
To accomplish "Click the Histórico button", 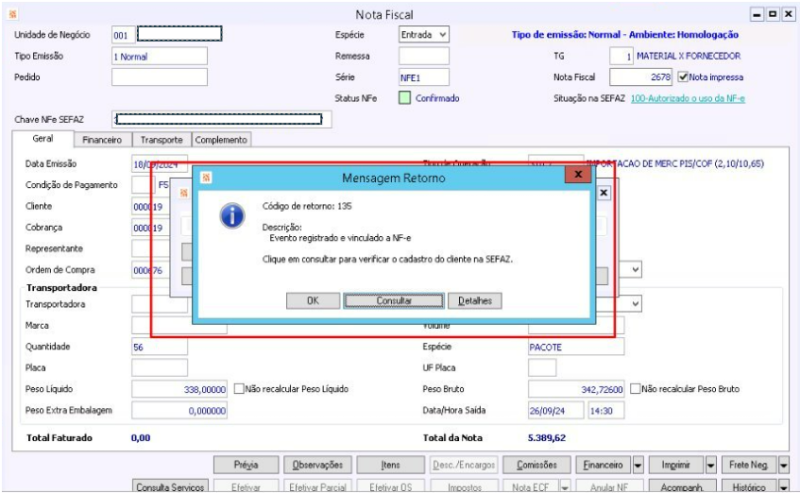I will 748,487.
